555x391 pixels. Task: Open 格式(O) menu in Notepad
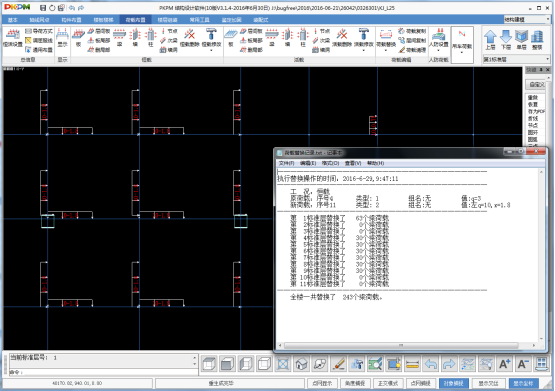coord(330,163)
